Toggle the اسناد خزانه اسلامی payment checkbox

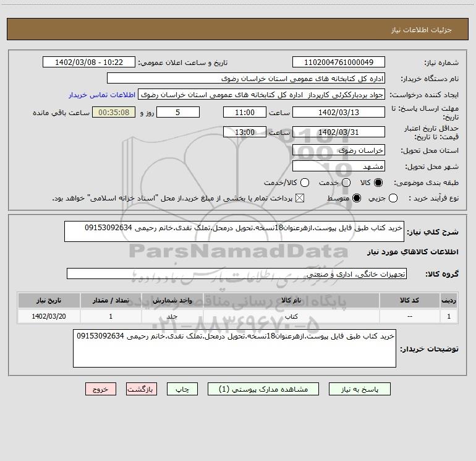click(x=300, y=198)
